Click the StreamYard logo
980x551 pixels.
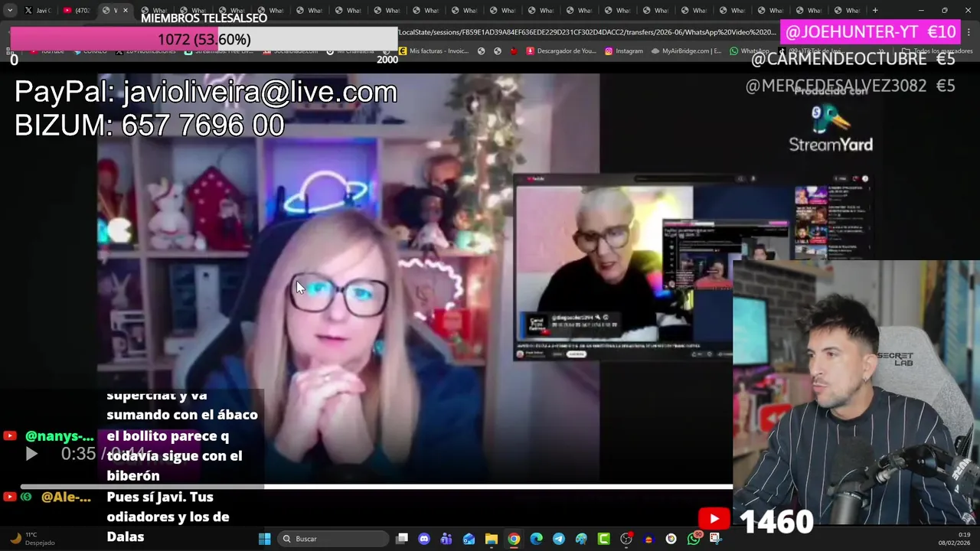tap(831, 129)
